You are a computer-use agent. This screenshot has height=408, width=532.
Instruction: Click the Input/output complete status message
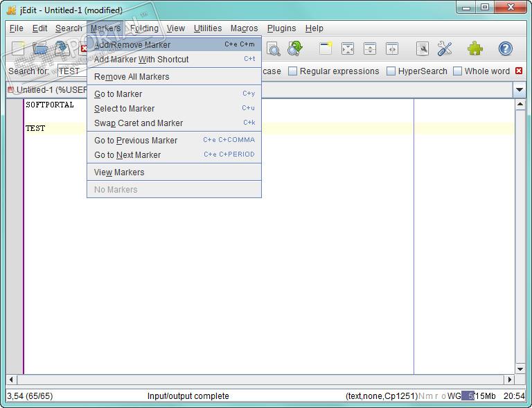(188, 396)
